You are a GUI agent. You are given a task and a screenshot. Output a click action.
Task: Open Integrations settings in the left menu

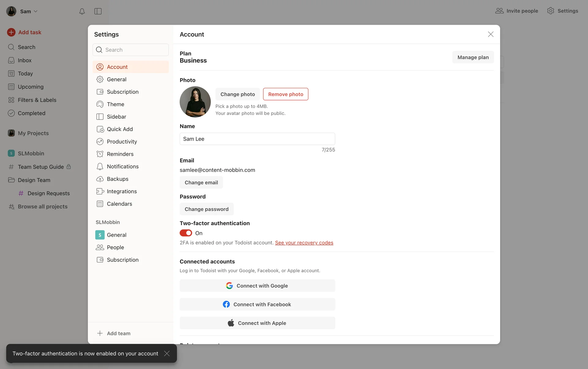(x=122, y=191)
